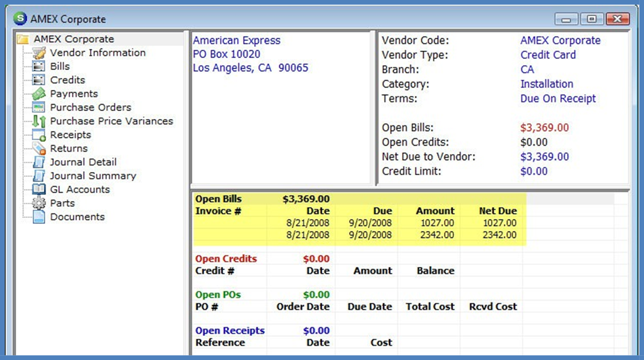This screenshot has width=644, height=360.
Task: Click the Rcvd Cost column header
Action: [x=493, y=307]
